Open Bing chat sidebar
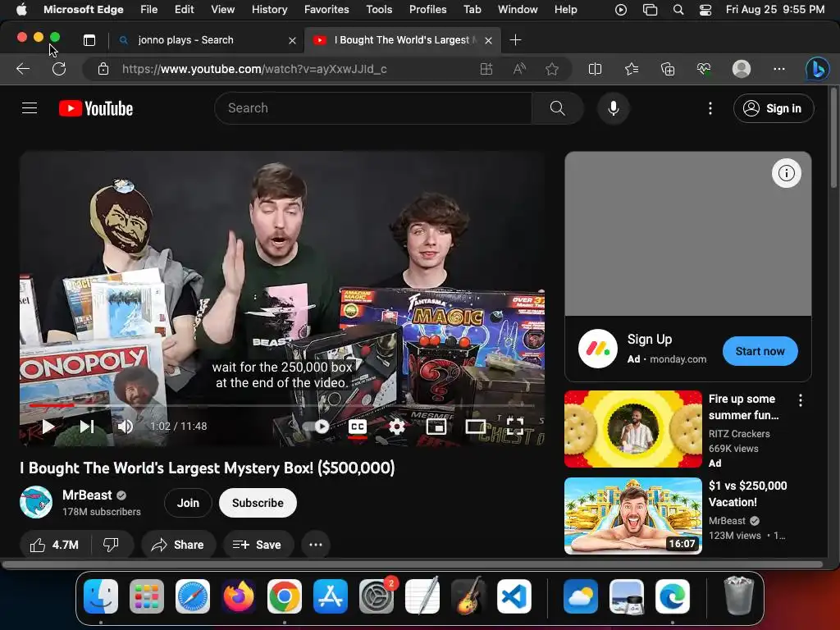840x630 pixels. [x=818, y=69]
